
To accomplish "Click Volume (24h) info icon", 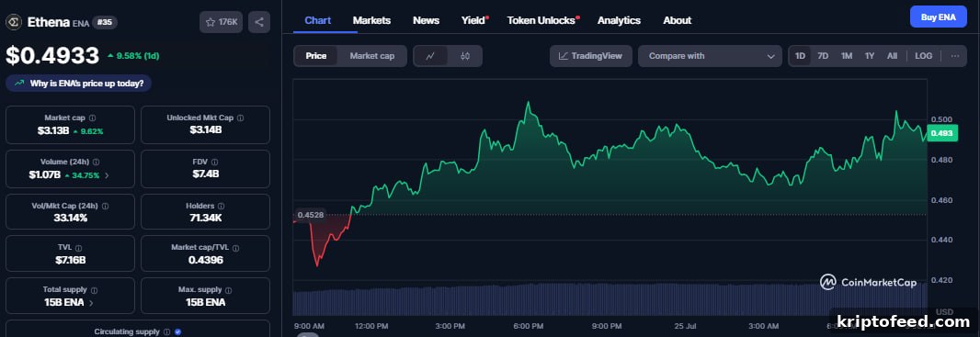I will [x=96, y=162].
